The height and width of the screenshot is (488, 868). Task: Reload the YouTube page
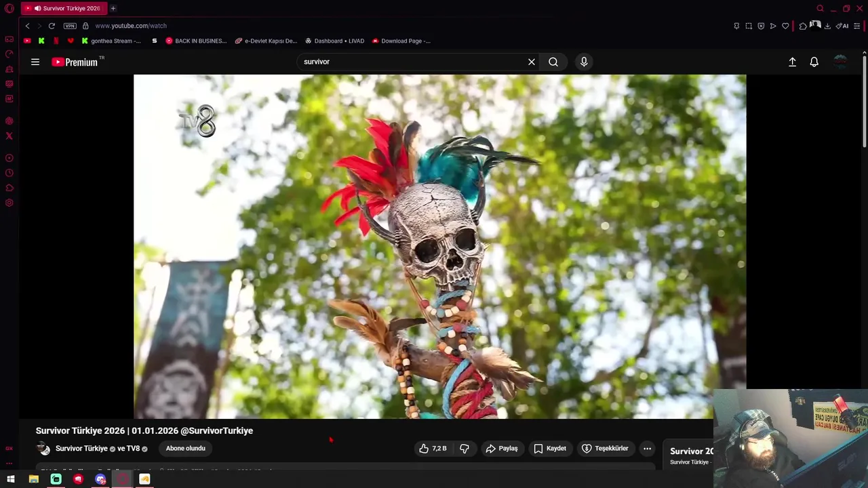tap(52, 26)
